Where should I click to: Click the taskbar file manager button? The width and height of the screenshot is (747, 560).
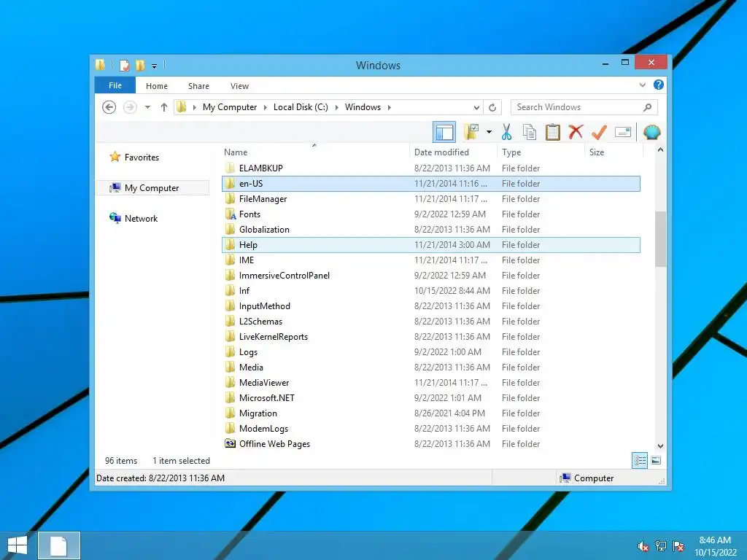pos(59,545)
